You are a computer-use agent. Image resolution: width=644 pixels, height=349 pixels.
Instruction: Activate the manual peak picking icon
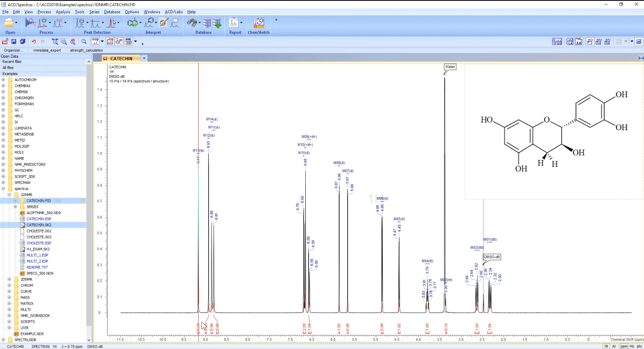111,23
